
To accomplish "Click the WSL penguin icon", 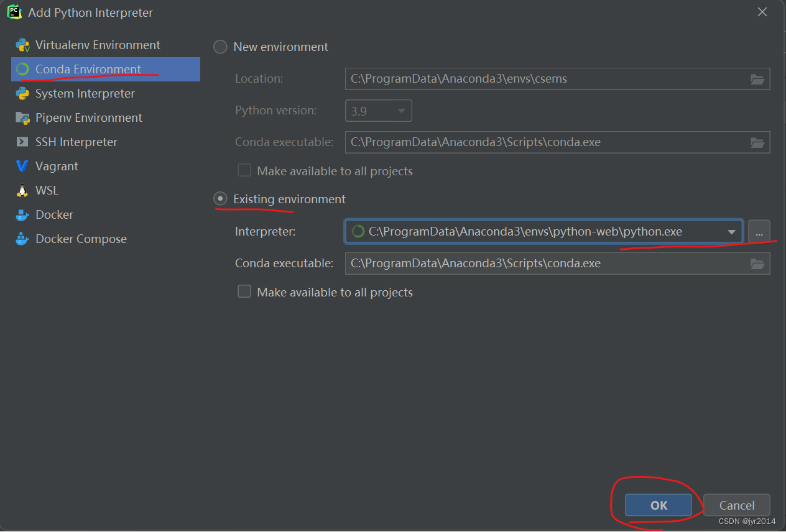I will (x=23, y=191).
